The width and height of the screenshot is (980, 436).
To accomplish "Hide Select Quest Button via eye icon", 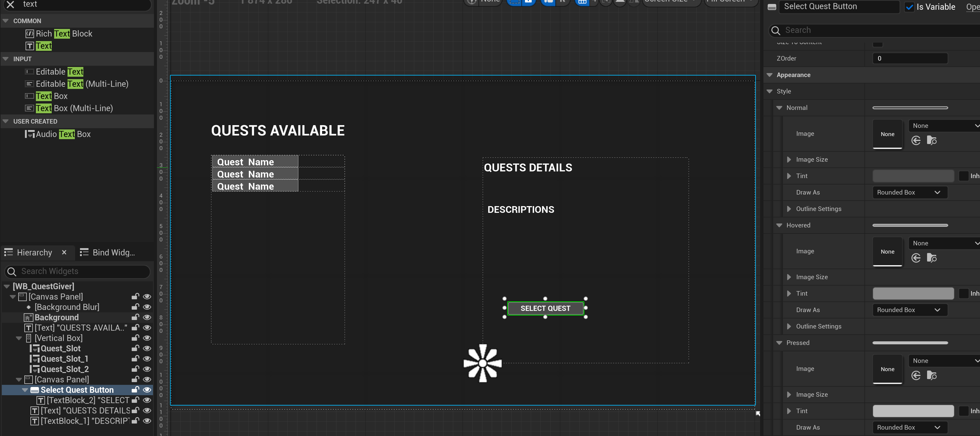I will pyautogui.click(x=147, y=390).
